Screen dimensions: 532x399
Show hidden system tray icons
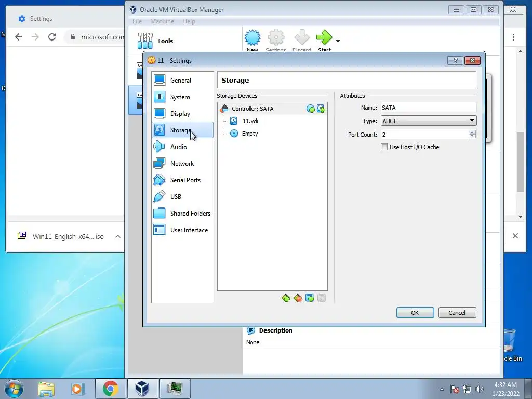pos(442,389)
